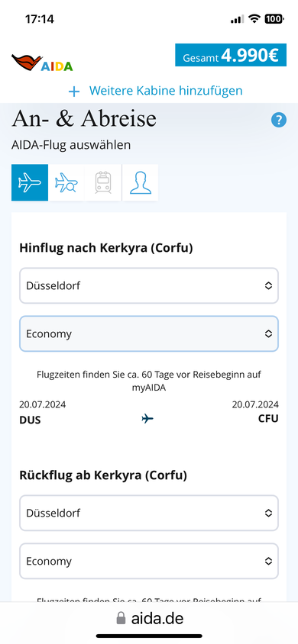Viewport: 298px width, 644px height.
Task: Add another cabin via Weitere Kabine hinzufügen
Action: pos(166,90)
